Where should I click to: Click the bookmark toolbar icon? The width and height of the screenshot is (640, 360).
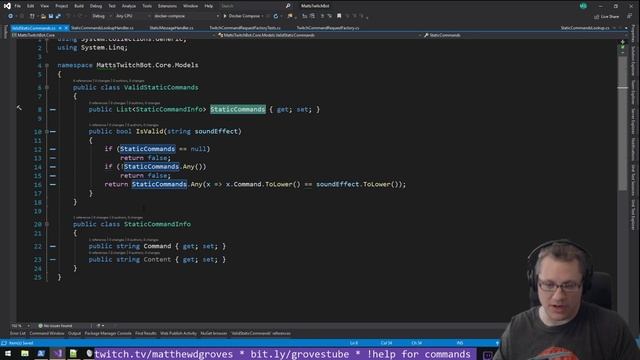pyautogui.click(x=339, y=16)
